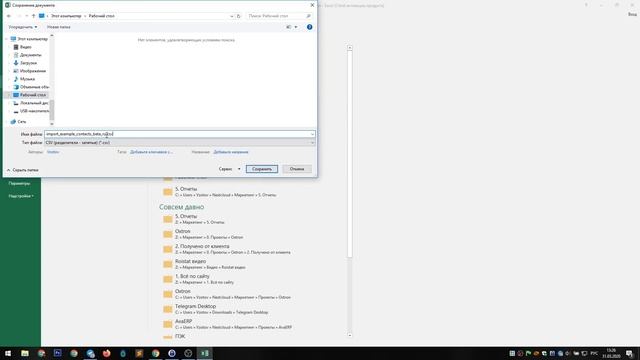Open Параметры in Excel's green sidebar
The image size is (640, 360).
(19, 184)
